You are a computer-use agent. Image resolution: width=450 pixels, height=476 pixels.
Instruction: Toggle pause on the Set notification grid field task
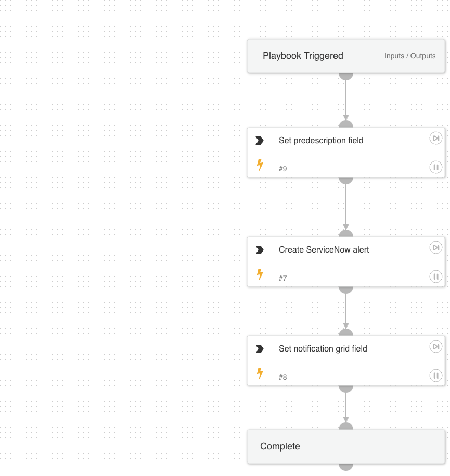tap(435, 375)
